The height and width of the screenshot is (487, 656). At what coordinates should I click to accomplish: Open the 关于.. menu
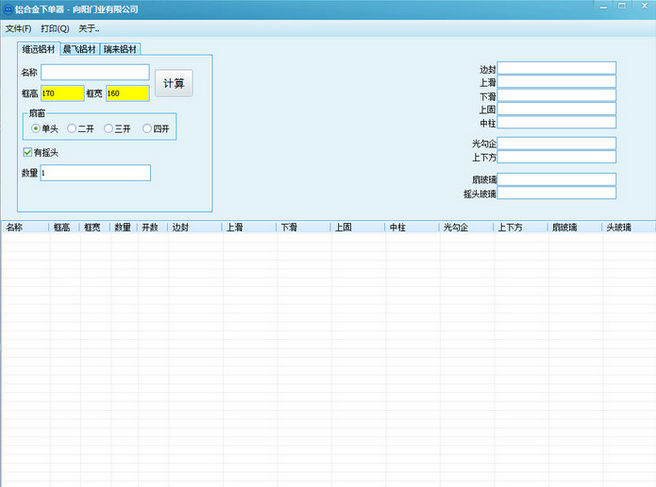(x=89, y=28)
